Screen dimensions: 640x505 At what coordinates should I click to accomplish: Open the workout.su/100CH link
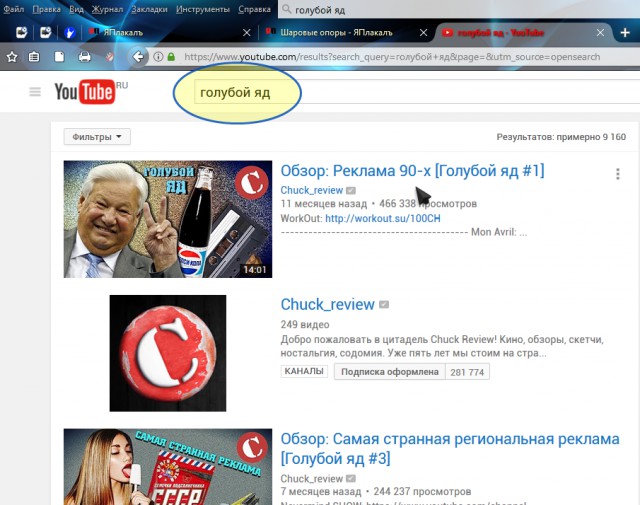[x=383, y=218]
